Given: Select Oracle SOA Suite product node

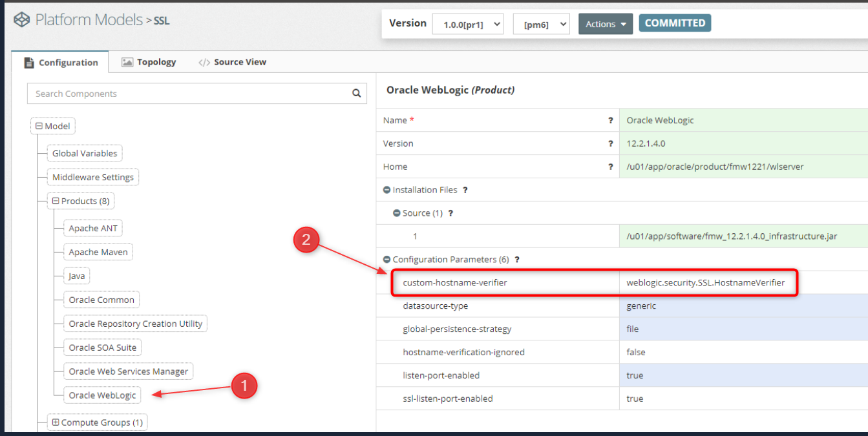Looking at the screenshot, I should [x=103, y=348].
